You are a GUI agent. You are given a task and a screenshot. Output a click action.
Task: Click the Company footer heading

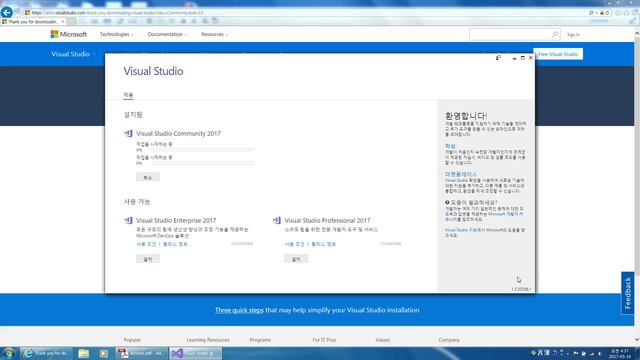tap(449, 340)
